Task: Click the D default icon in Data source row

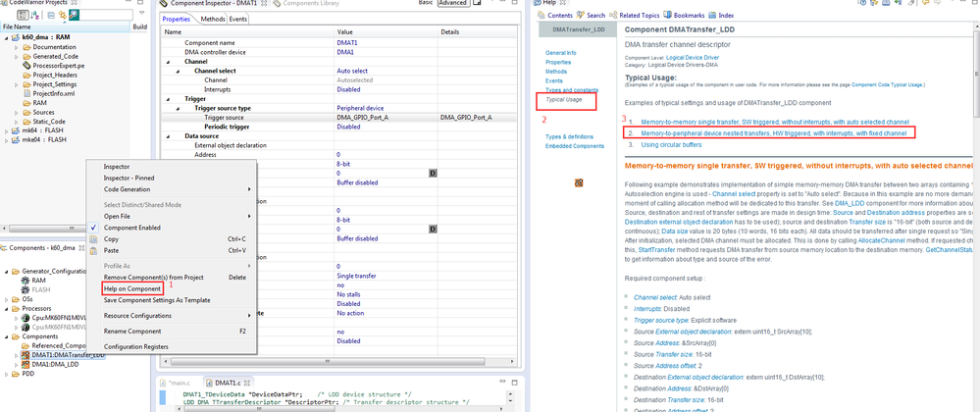Action: (432, 174)
